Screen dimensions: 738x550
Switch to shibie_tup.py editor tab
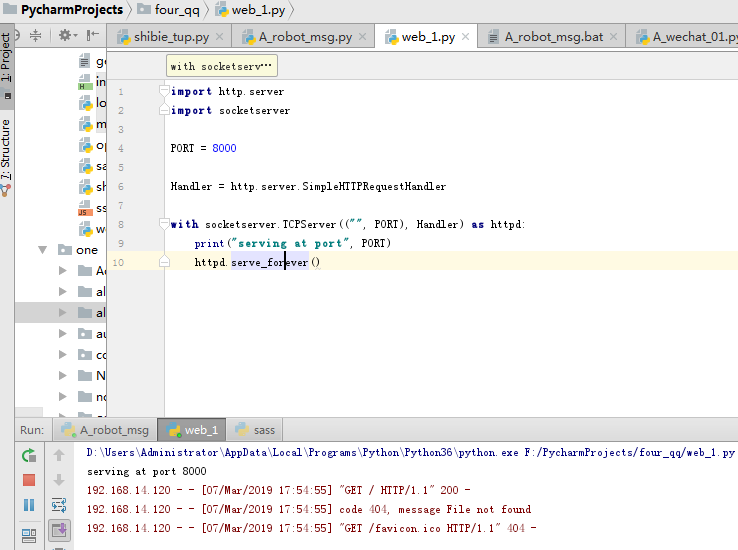(x=171, y=37)
